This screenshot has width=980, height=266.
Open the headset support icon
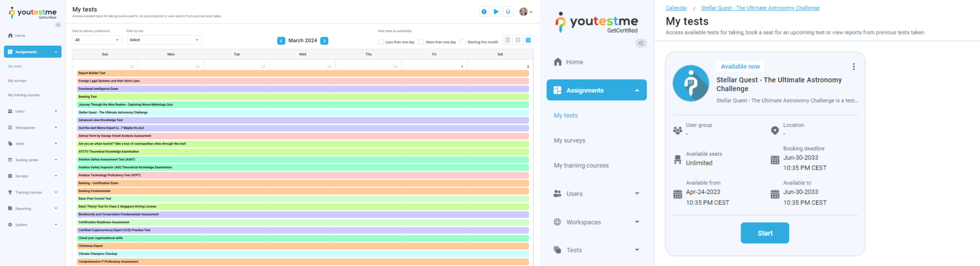(x=508, y=12)
